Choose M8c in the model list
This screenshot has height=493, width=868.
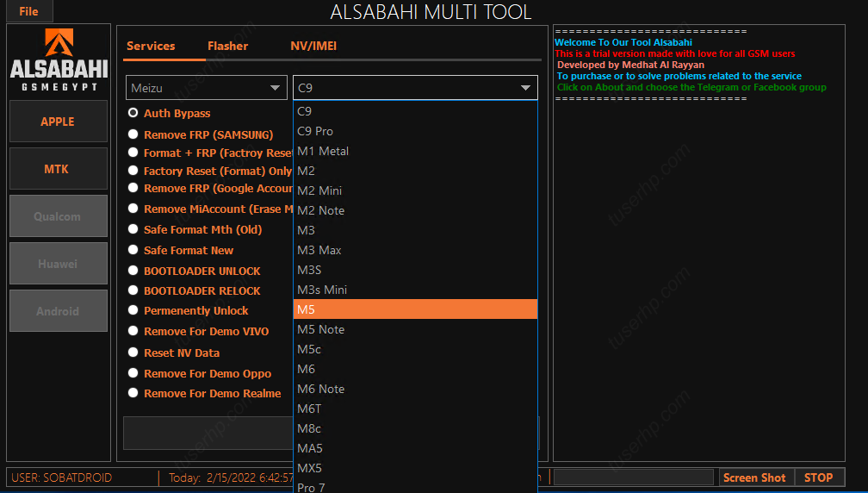pos(415,428)
